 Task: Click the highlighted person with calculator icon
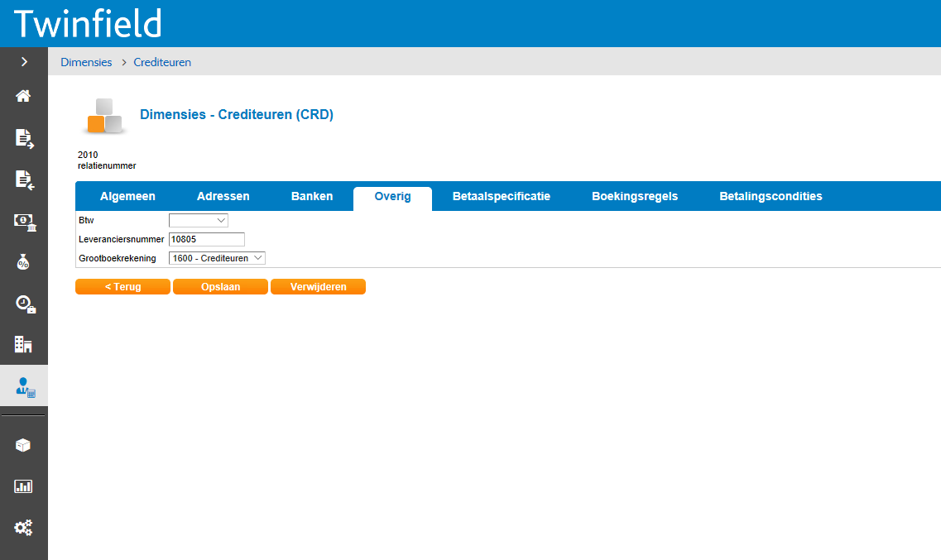(24, 386)
